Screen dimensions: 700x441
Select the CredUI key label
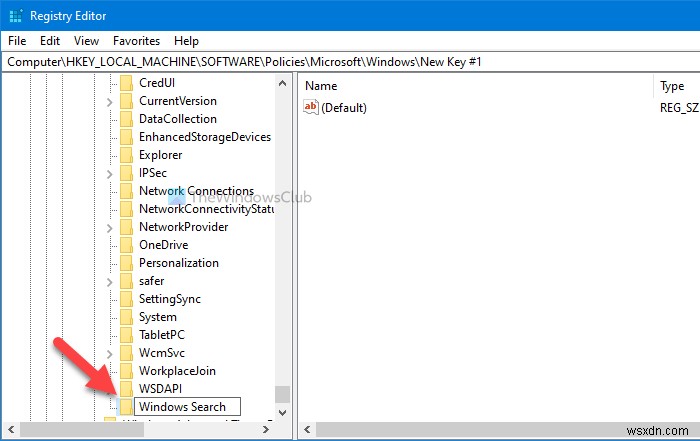click(157, 83)
